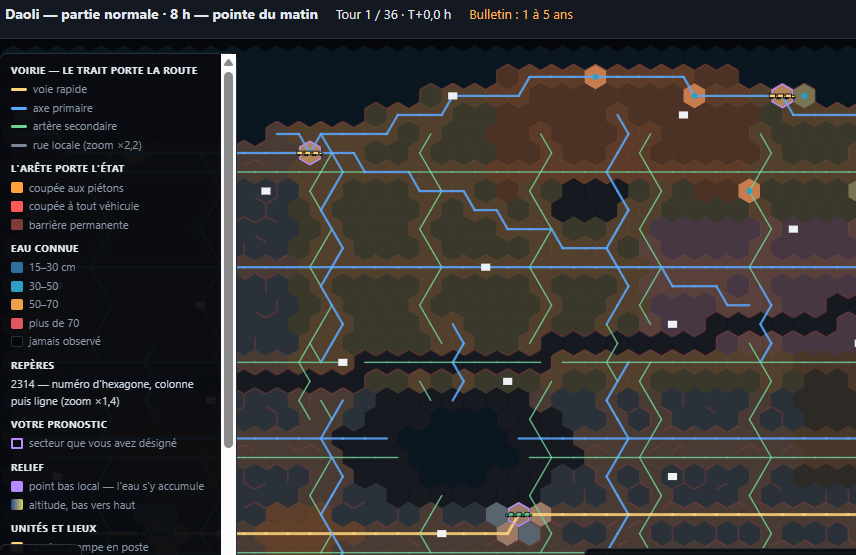The width and height of the screenshot is (856, 555).
Task: Select the yellow pump unit on the top-right purple hexagon
Action: 782,96
